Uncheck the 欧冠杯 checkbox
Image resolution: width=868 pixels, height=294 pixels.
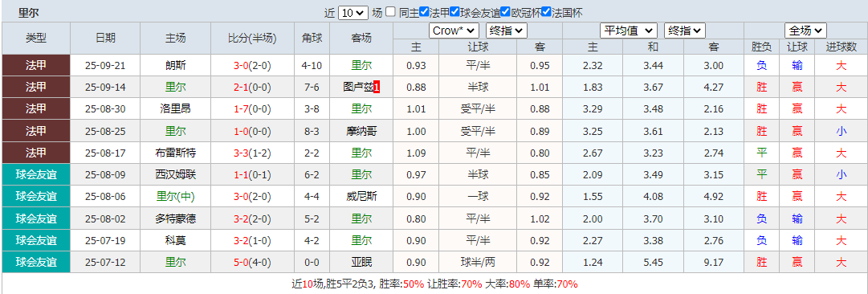[505, 12]
